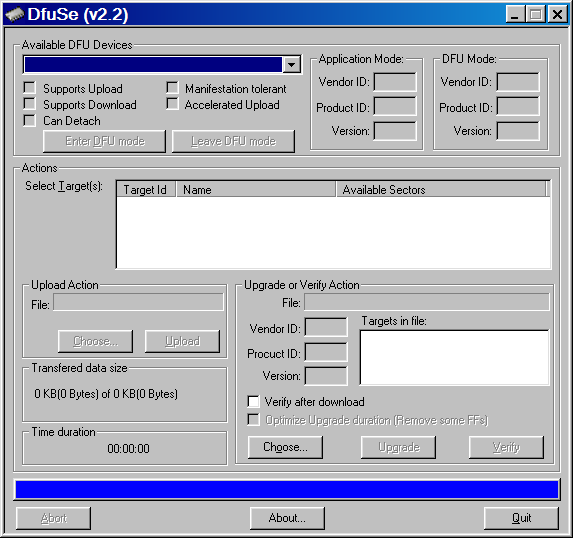
Task: Click Application Mode Vendor ID field
Action: [x=395, y=82]
